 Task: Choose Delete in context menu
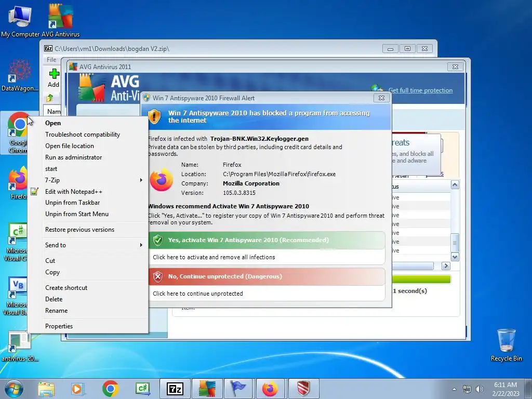pyautogui.click(x=87, y=299)
